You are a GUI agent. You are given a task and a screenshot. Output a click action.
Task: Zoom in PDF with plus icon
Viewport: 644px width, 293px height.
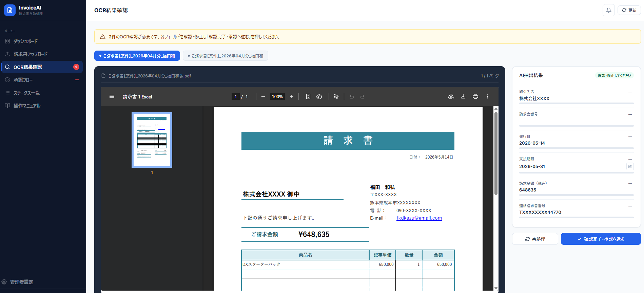(x=291, y=96)
